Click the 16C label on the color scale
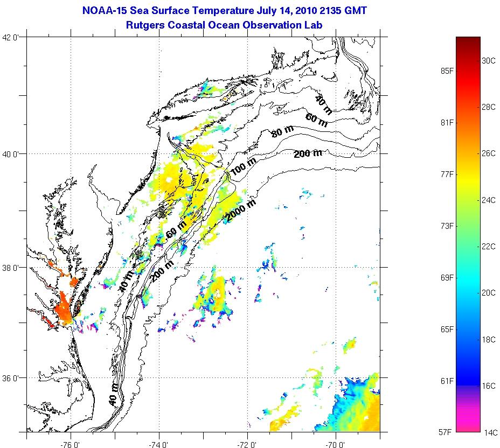Viewport: 500px width, 448px height. point(489,386)
